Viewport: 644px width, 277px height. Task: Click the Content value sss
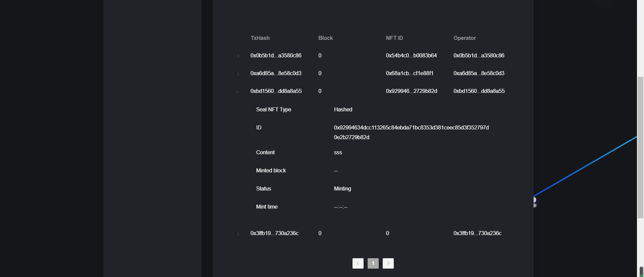(338, 152)
